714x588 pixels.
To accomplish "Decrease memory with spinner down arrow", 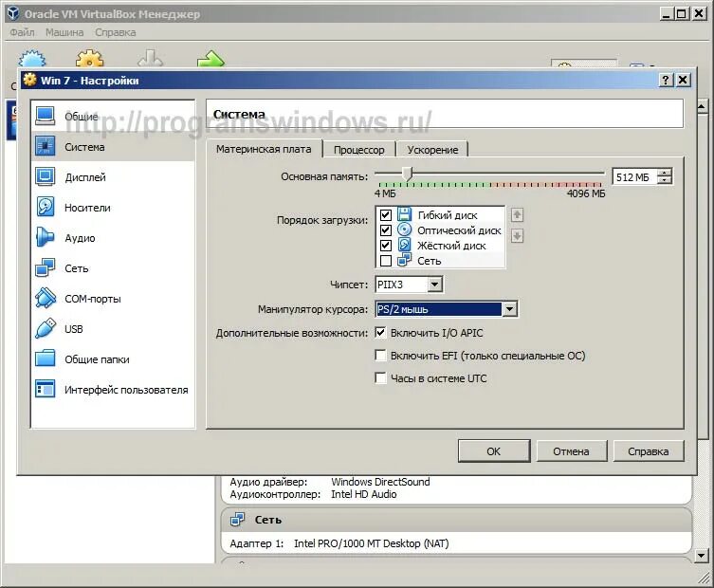I will tap(666, 180).
